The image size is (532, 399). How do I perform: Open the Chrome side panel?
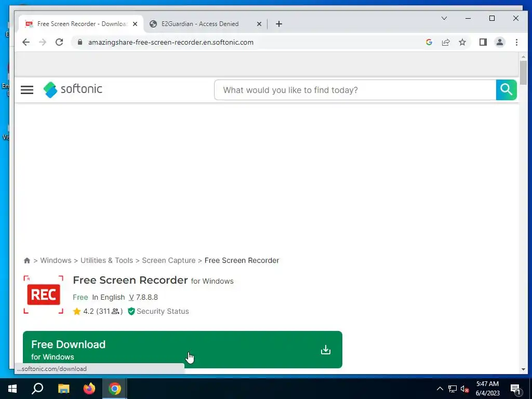(x=483, y=42)
